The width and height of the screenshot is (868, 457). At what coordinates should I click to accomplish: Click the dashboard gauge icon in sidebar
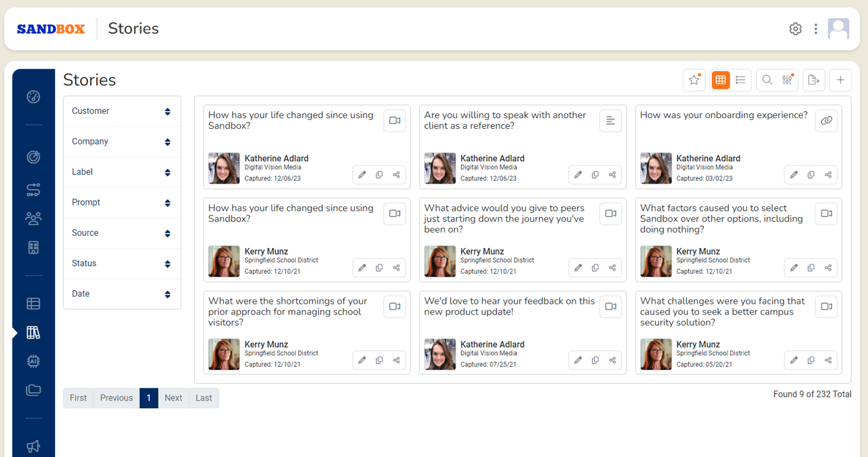coord(33,97)
